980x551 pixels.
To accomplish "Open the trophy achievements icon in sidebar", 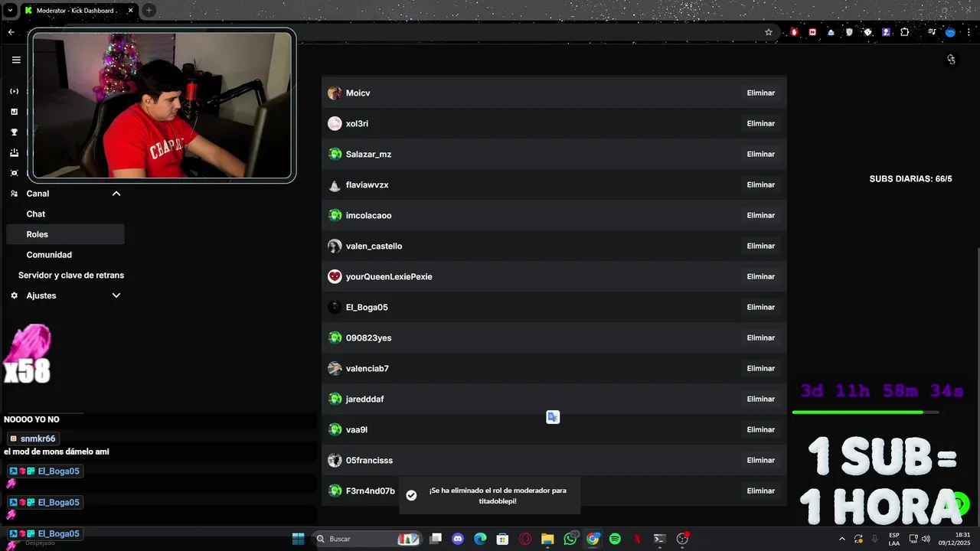I will pos(14,132).
